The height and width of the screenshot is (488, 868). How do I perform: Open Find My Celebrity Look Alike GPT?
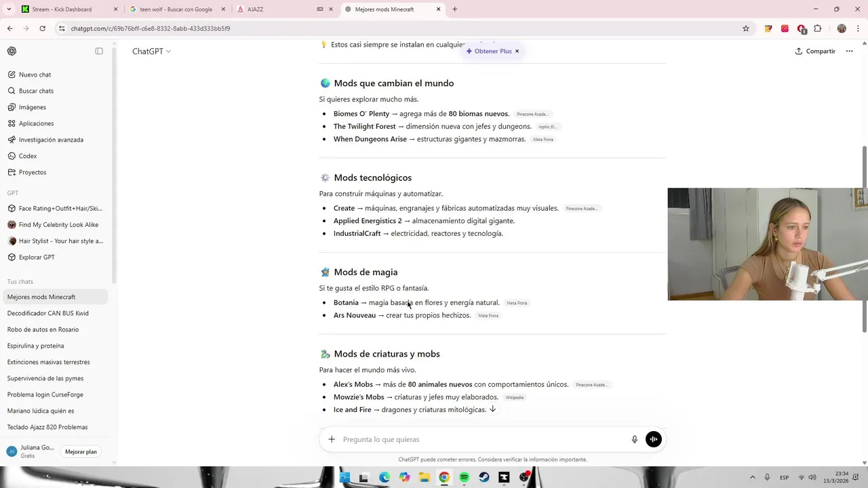(56, 225)
